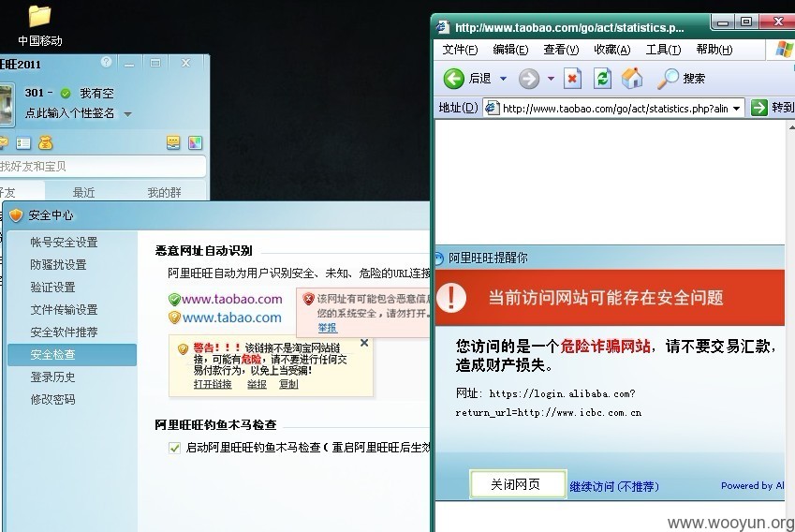Viewport: 795px width, 532px height.
Task: Open the 收藏(A) menu
Action: pyautogui.click(x=612, y=50)
